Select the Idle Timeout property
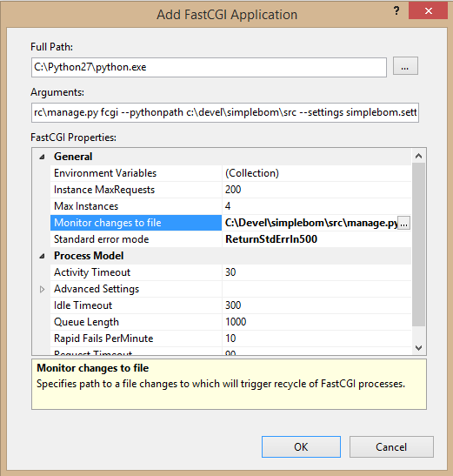This screenshot has width=453, height=476. [x=136, y=305]
